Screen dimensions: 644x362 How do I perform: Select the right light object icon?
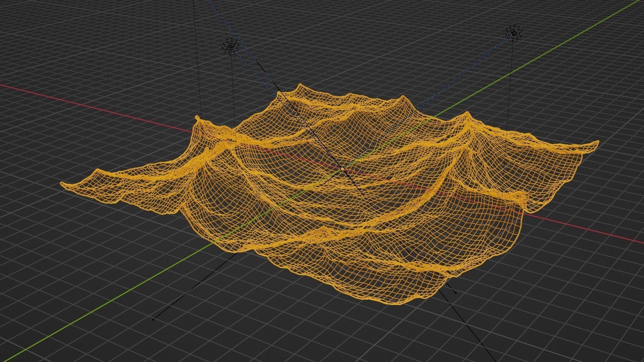click(514, 33)
